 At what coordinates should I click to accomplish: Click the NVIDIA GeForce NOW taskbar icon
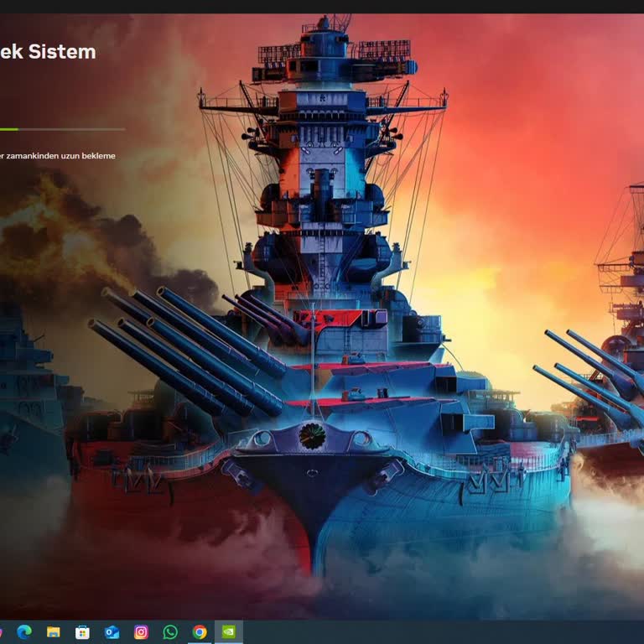click(x=229, y=631)
